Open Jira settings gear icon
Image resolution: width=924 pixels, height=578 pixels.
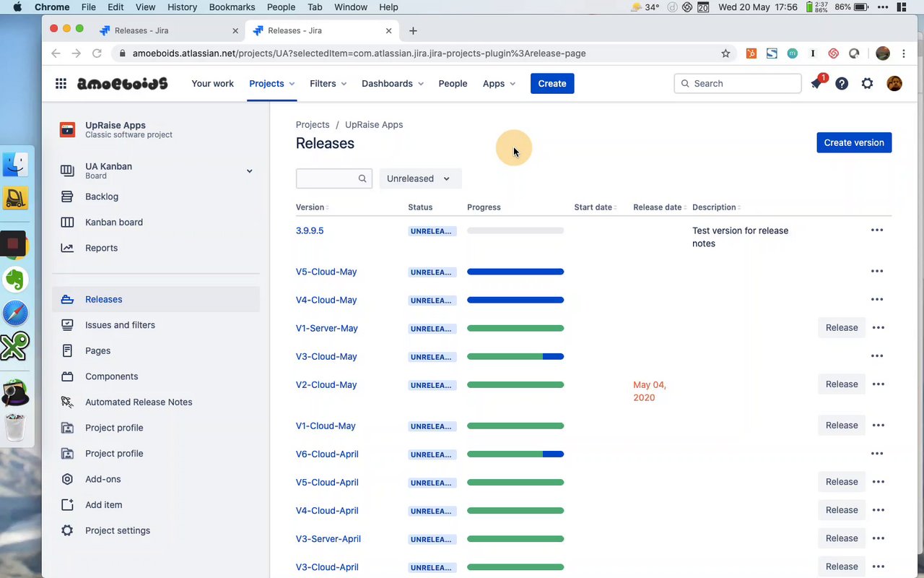[x=868, y=84]
